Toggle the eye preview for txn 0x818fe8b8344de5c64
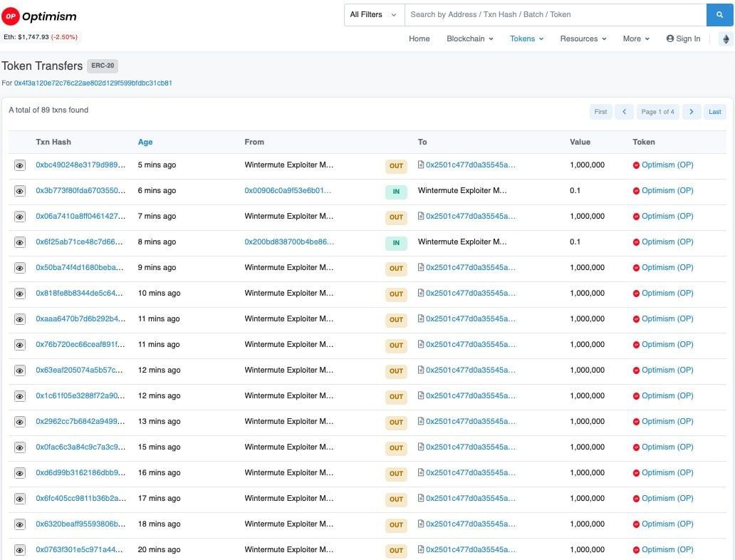The height and width of the screenshot is (560, 735). [20, 294]
